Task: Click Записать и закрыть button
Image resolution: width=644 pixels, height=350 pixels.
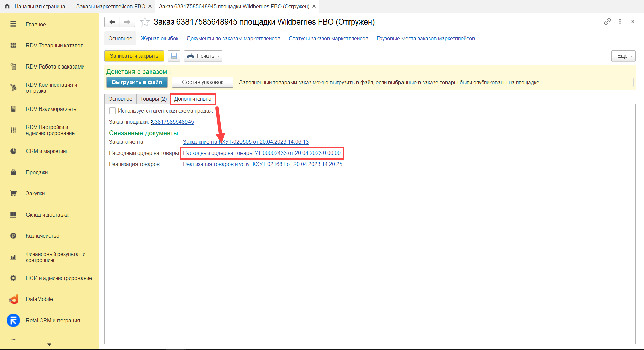Action: click(x=134, y=56)
